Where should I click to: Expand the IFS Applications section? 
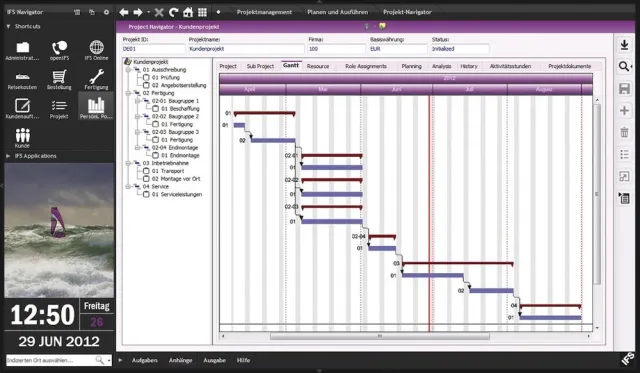pos(8,156)
